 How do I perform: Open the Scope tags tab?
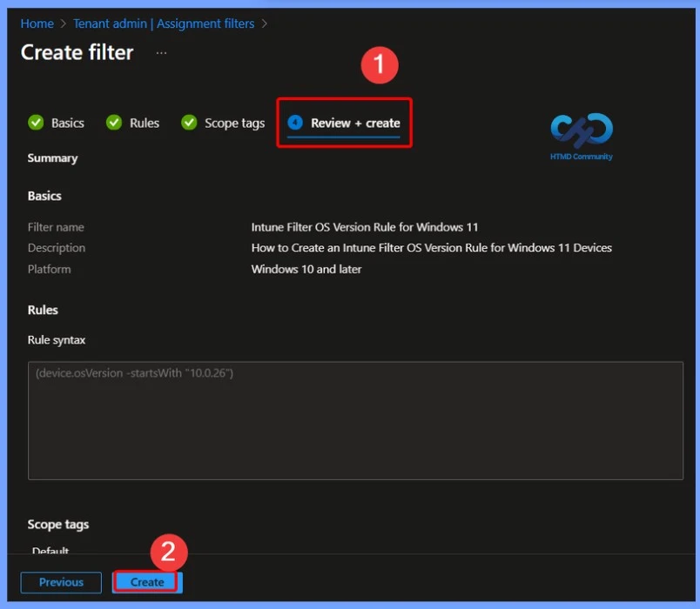pos(232,123)
